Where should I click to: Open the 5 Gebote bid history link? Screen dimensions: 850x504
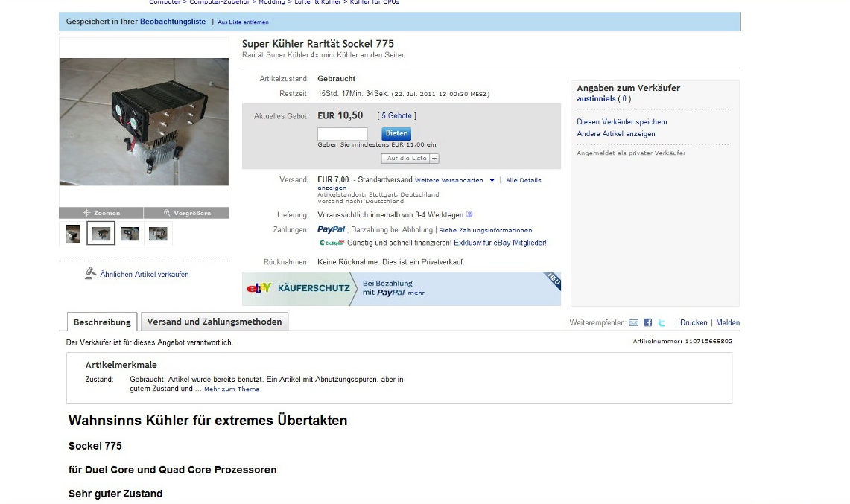tap(397, 116)
